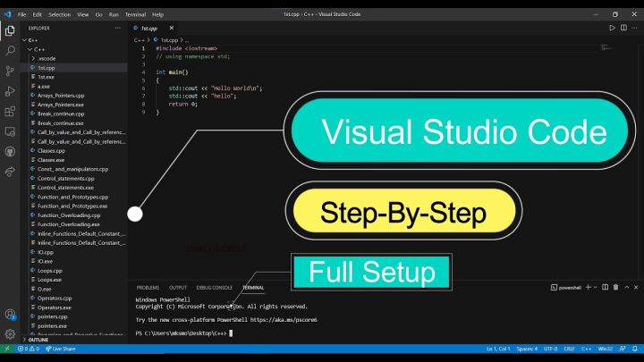
Task: Switch to the PROBLEMS panel tab
Action: click(x=148, y=288)
